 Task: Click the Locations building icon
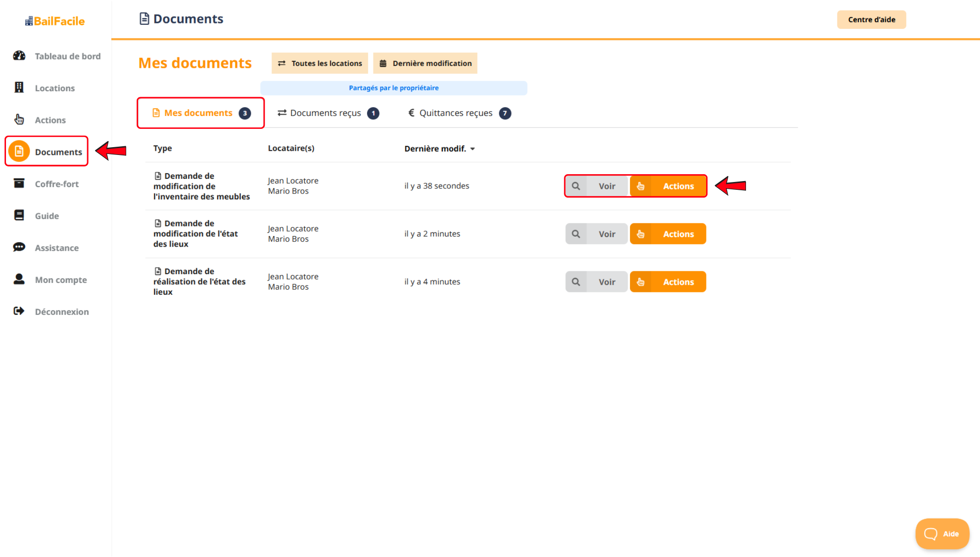click(19, 88)
